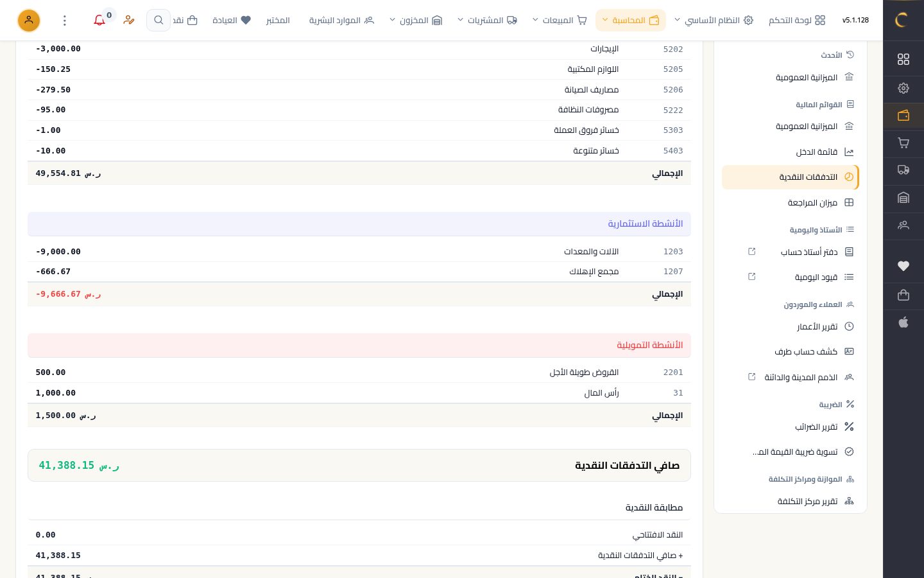
Task: Open the shopping bag icon in dark sidebar
Action: [903, 295]
